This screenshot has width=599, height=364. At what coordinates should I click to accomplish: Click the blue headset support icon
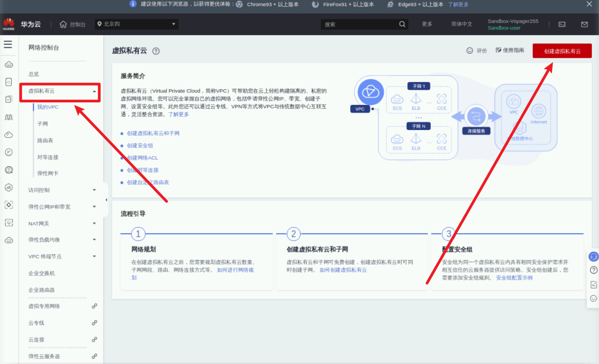593,257
